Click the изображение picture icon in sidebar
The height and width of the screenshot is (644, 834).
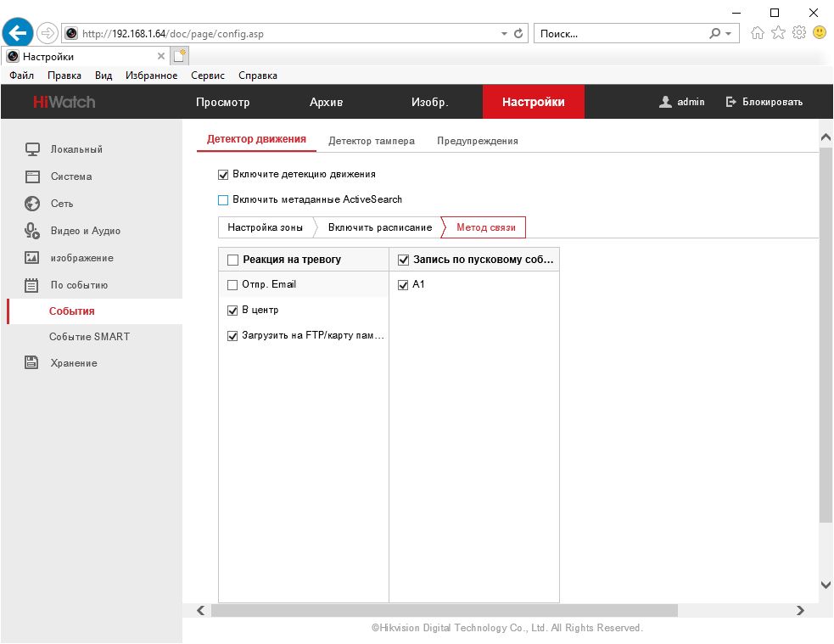(x=32, y=258)
